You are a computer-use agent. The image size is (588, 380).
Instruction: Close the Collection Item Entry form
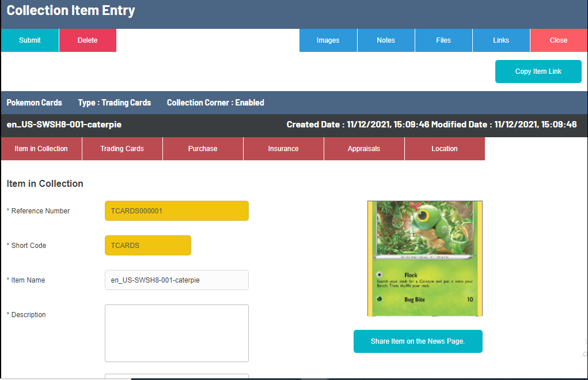(558, 40)
